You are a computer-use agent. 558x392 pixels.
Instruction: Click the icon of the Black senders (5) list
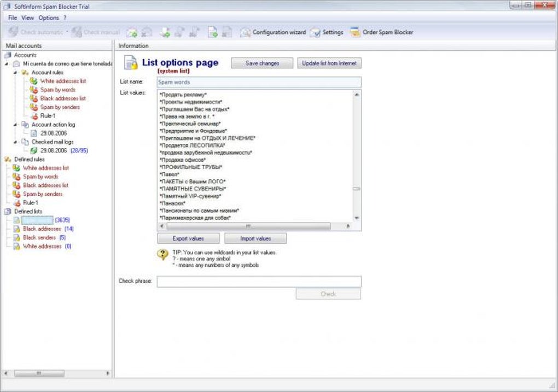[17, 238]
